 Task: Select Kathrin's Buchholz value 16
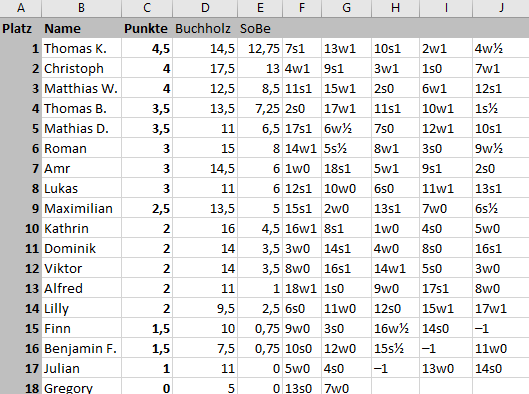pyautogui.click(x=205, y=228)
